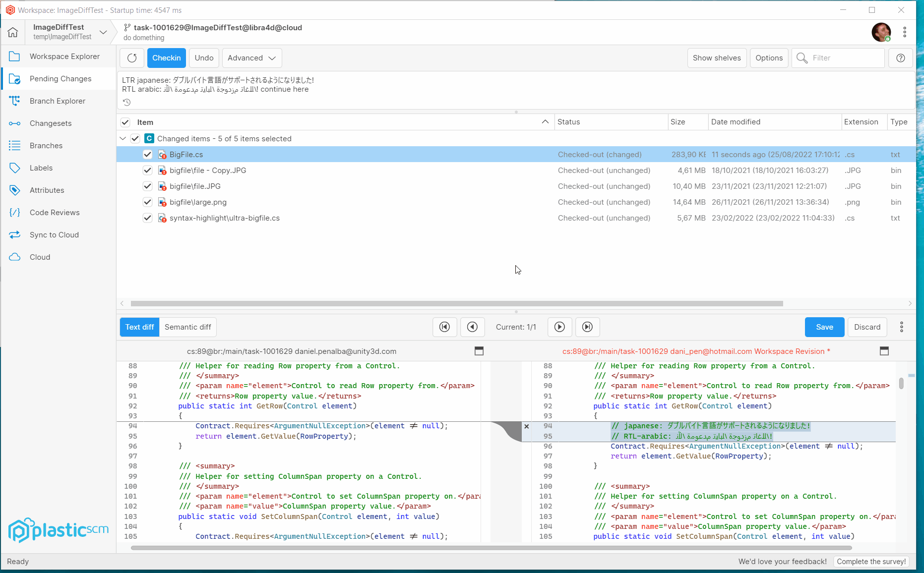Open the Complete the survey link
Screen dimensions: 924x573
pos(871,561)
